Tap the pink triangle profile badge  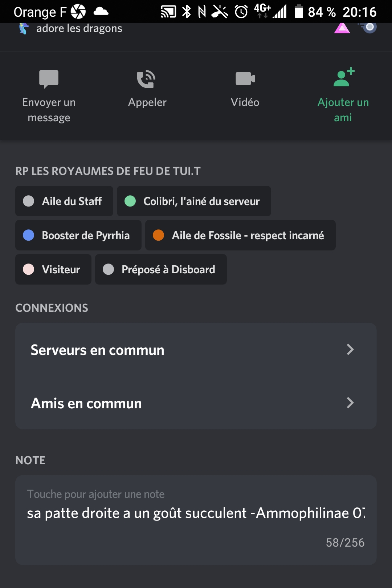coord(342,28)
